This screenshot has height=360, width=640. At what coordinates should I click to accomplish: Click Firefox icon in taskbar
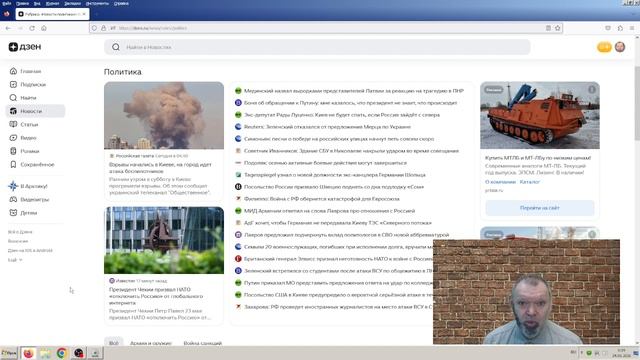[x=28, y=353]
